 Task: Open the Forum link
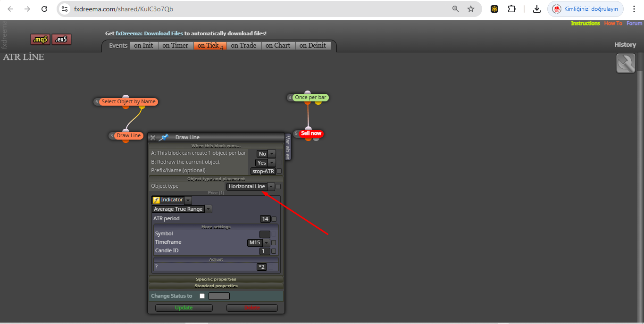point(634,23)
